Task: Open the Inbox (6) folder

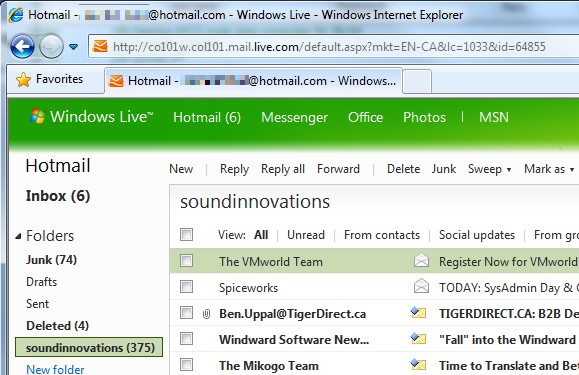Action: tap(58, 196)
